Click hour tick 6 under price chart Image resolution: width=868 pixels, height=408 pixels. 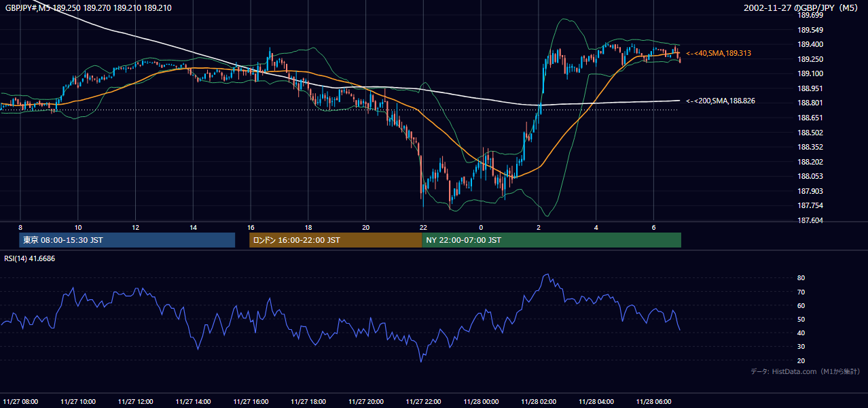(x=653, y=227)
